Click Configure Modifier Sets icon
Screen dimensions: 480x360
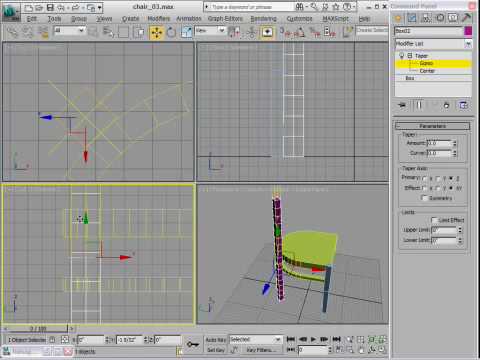(x=463, y=105)
